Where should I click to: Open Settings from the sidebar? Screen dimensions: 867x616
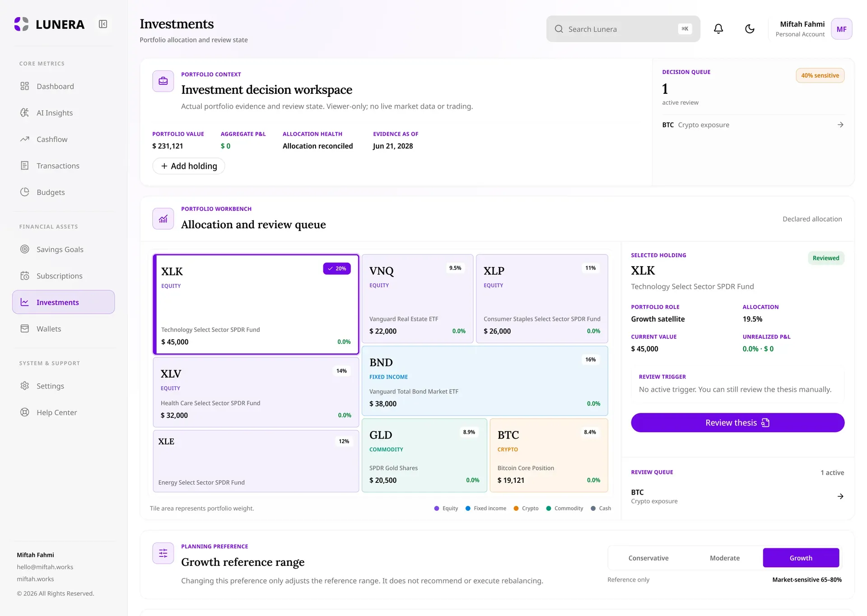tap(63, 386)
